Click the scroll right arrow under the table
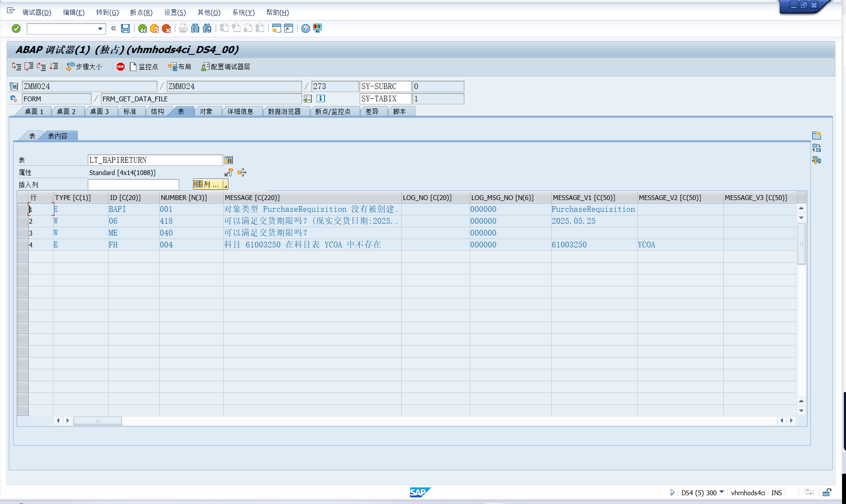Image resolution: width=846 pixels, height=504 pixels. (791, 421)
